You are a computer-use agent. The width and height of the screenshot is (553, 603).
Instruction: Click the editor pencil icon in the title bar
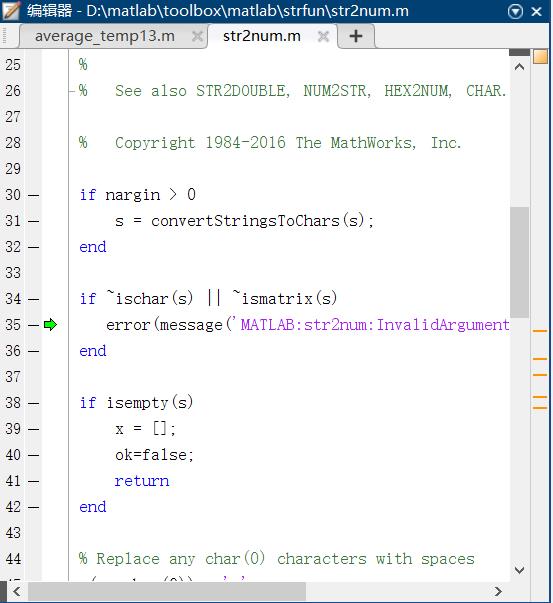click(x=11, y=11)
